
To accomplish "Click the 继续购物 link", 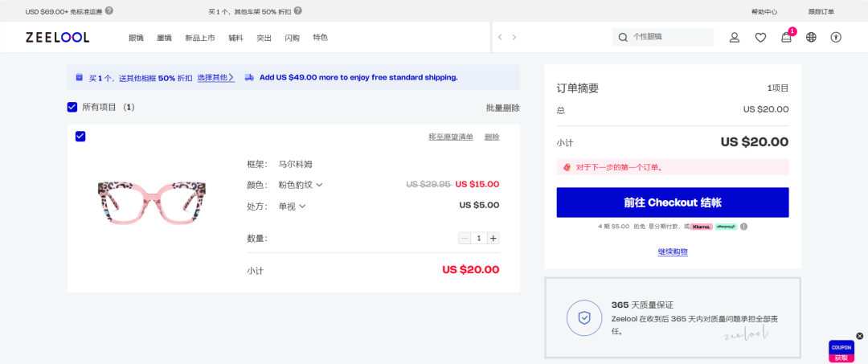I will point(673,252).
